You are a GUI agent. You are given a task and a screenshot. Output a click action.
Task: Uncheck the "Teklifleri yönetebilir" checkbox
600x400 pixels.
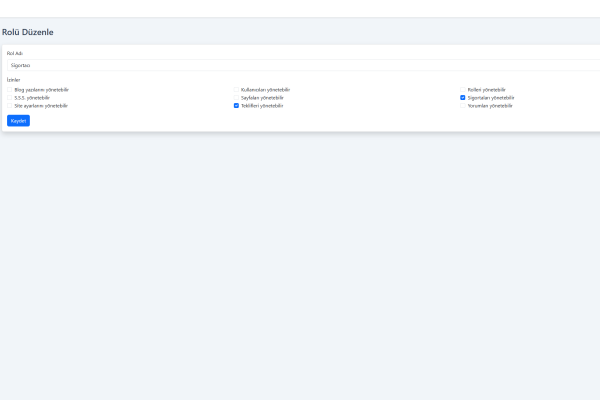coord(236,106)
